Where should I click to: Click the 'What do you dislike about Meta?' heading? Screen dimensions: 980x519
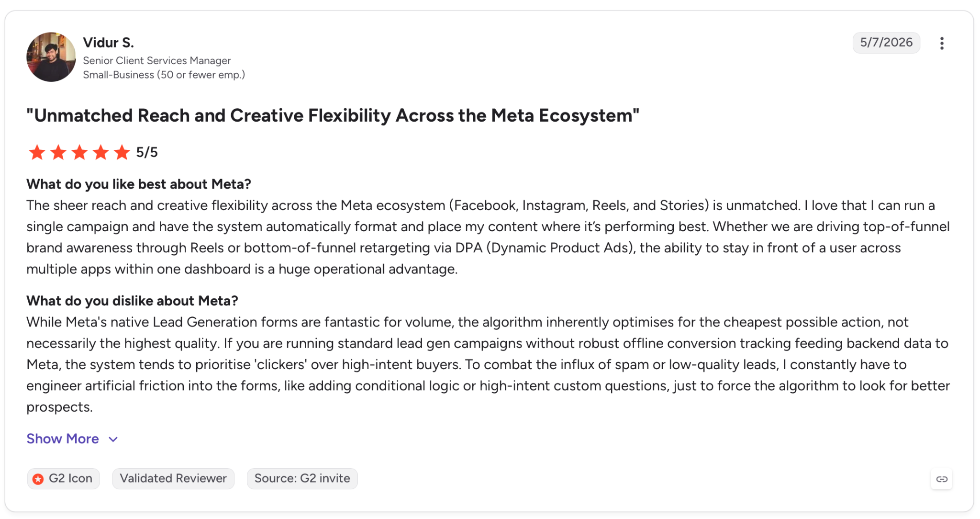tap(132, 301)
